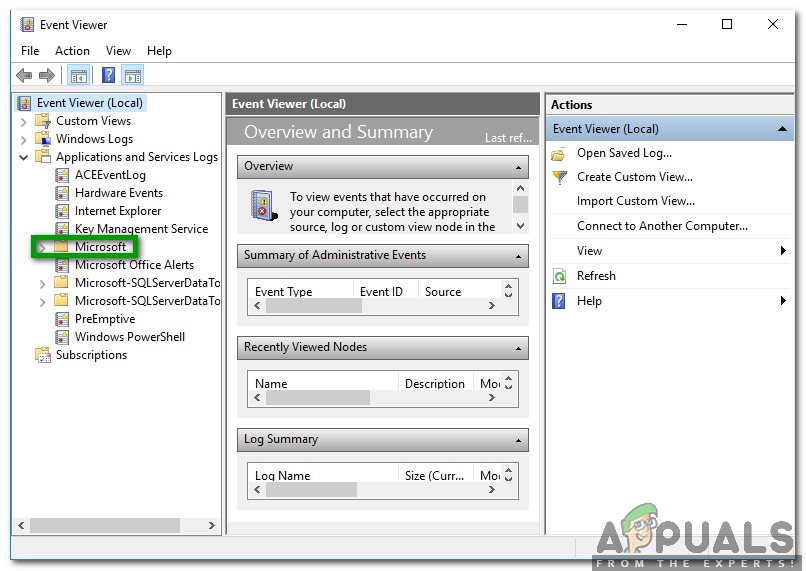This screenshot has height=571, width=806.
Task: Click the Key Management Service log icon
Action: coord(62,229)
